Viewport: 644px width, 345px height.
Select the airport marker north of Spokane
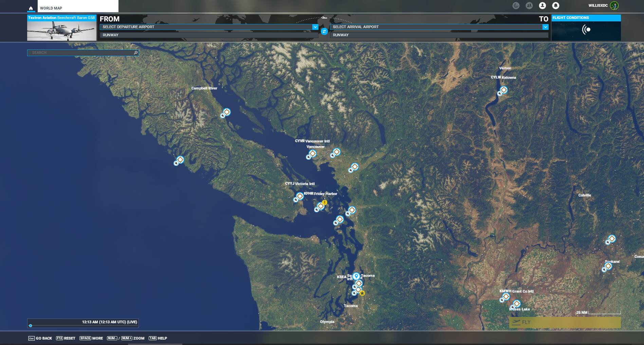click(x=612, y=239)
